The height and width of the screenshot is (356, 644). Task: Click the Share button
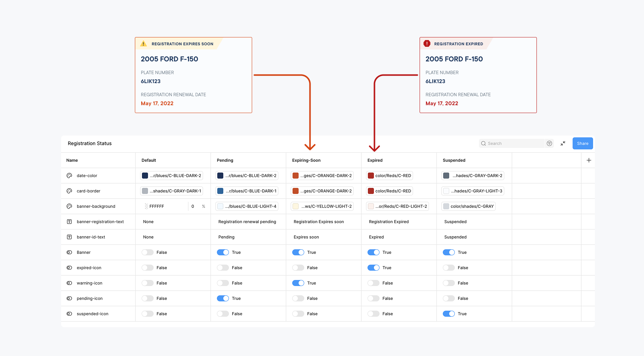pyautogui.click(x=583, y=143)
